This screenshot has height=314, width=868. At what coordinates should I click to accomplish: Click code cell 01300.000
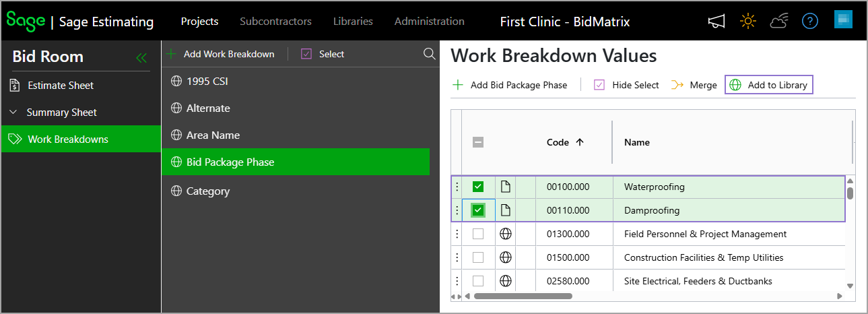tap(574, 234)
